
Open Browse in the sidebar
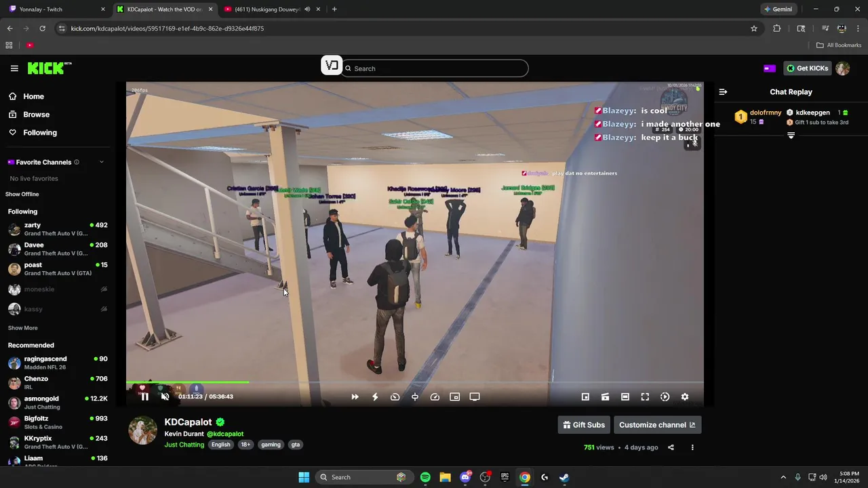click(x=29, y=115)
